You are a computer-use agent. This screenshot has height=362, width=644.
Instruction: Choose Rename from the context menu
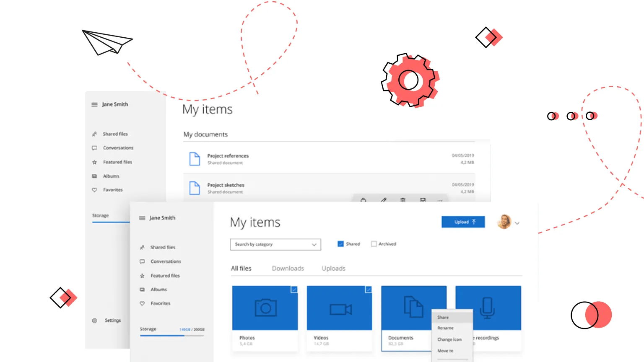coord(445,328)
